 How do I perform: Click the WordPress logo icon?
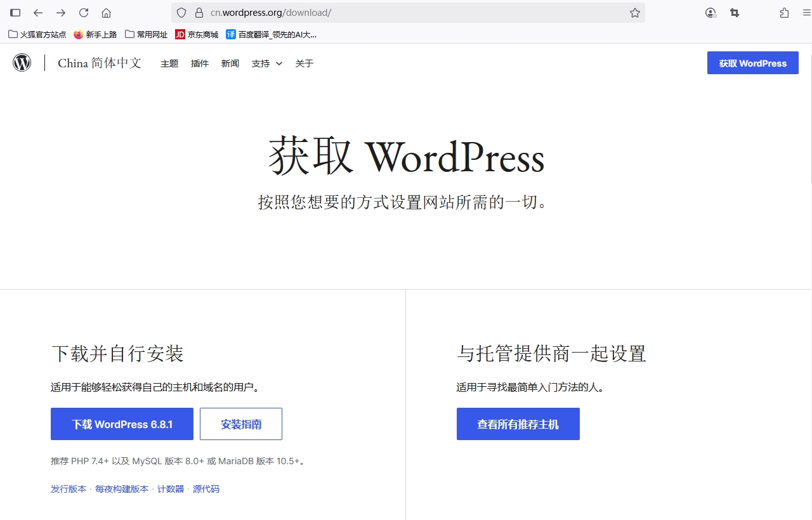pyautogui.click(x=22, y=63)
